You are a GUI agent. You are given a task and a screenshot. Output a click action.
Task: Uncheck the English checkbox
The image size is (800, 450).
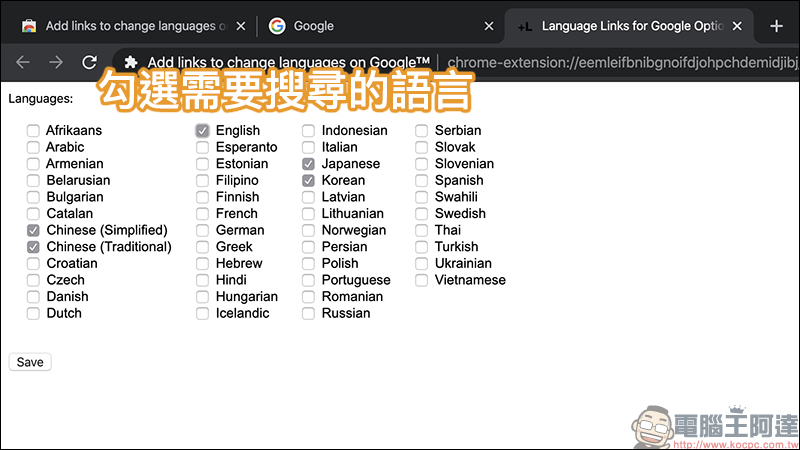[x=203, y=131]
